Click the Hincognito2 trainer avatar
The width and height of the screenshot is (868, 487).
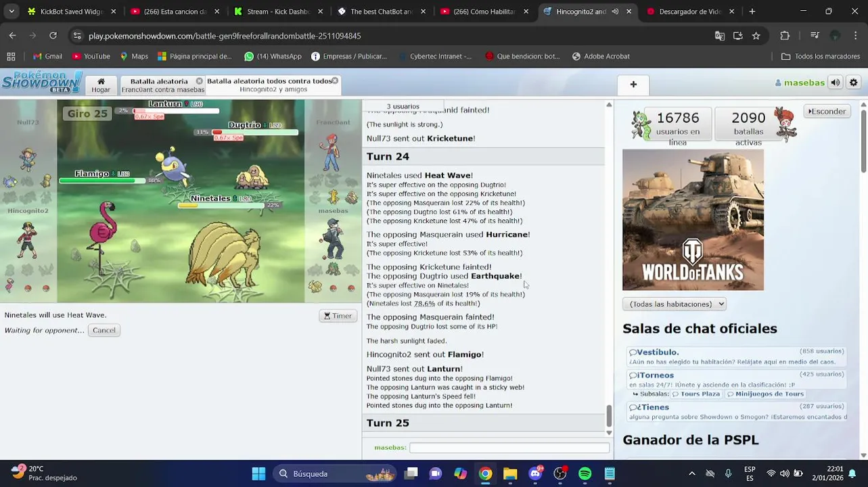pos(27,239)
